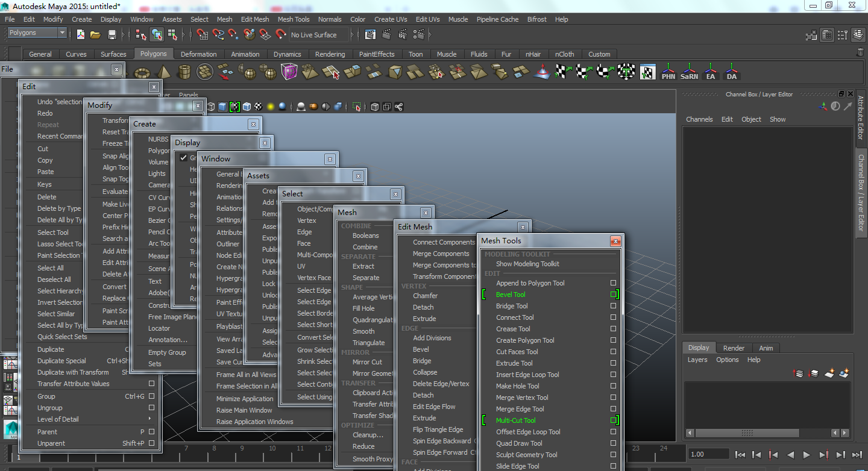Open the Options menu in Layer Editor

click(x=728, y=360)
